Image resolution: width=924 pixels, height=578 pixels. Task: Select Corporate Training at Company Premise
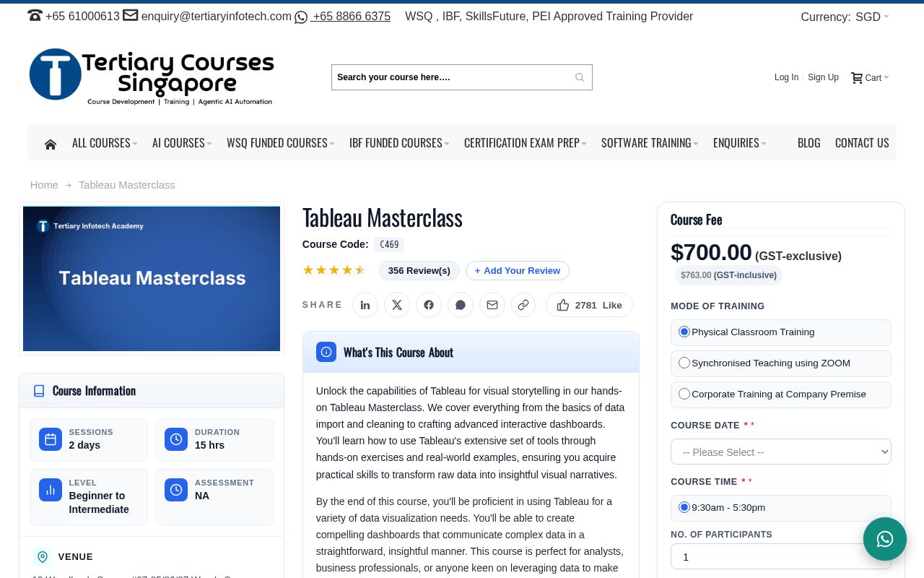click(x=684, y=394)
